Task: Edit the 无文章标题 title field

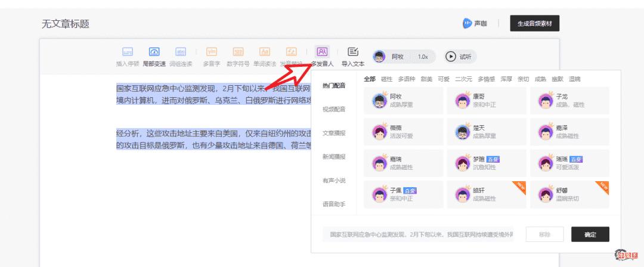Action: [66, 24]
